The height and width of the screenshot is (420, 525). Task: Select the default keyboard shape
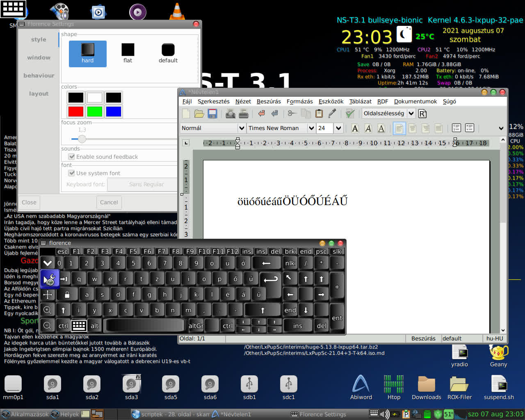click(x=168, y=54)
